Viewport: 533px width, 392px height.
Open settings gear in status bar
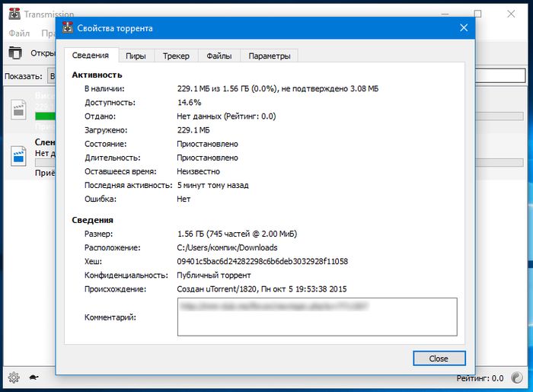point(13,378)
